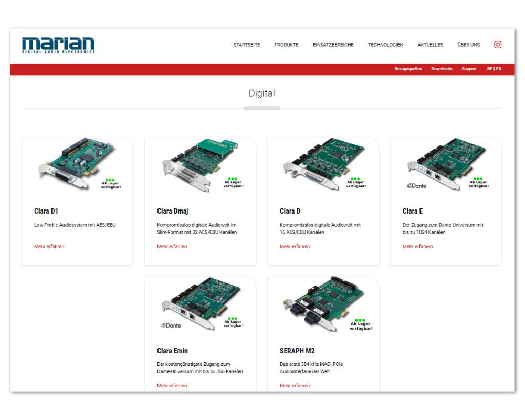525x420 pixels.
Task: Click the Clara Emin title
Action: tap(172, 351)
